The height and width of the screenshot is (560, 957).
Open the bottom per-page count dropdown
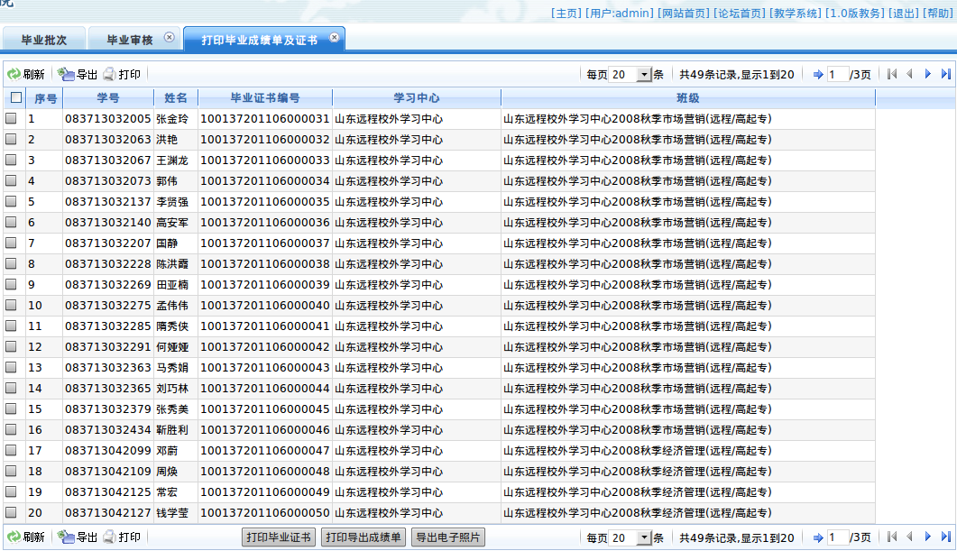(x=644, y=537)
